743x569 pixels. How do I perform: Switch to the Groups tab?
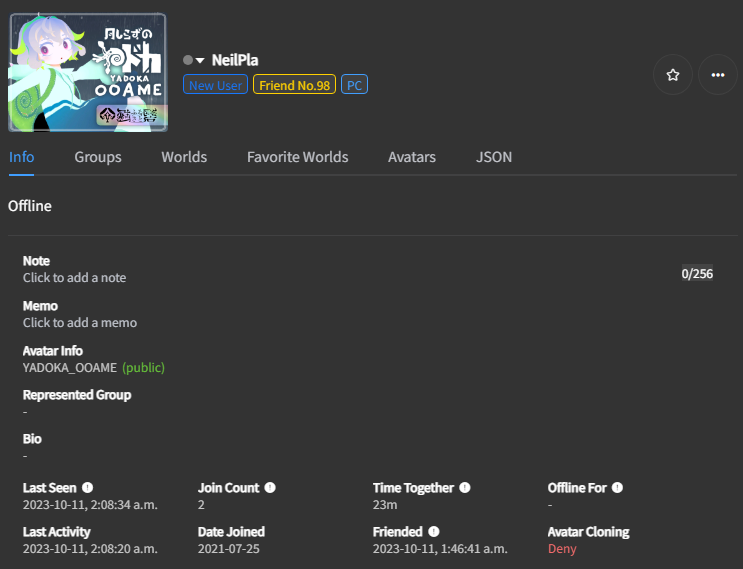click(x=98, y=157)
